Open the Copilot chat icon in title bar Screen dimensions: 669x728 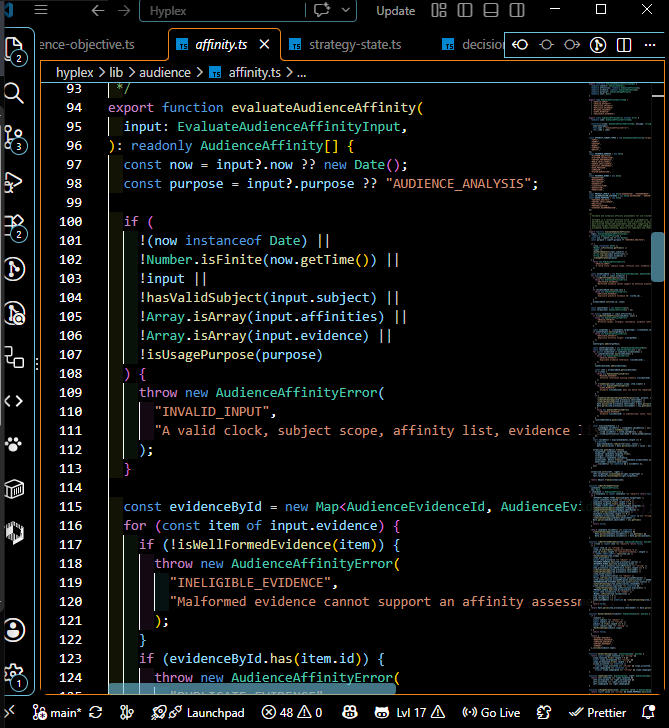(322, 10)
